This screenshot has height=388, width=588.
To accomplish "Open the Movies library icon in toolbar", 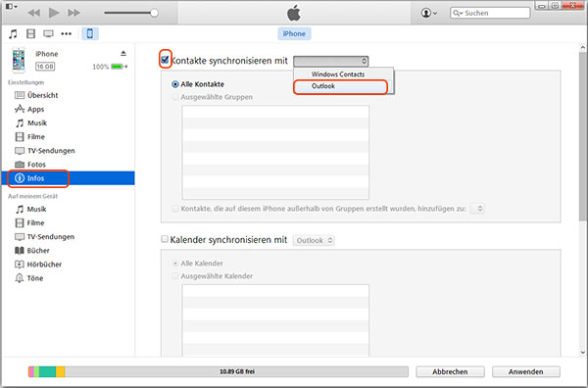I will [x=30, y=33].
